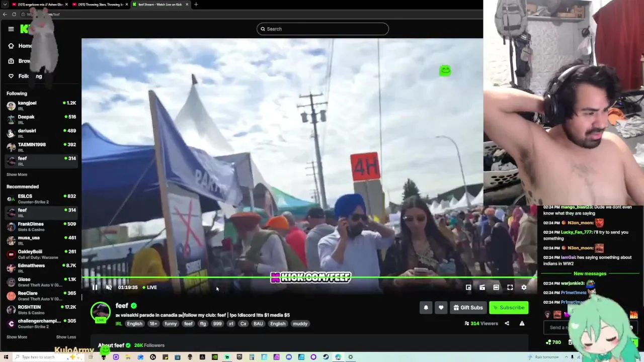Toggle theater mode in player
This screenshot has width=644, height=362.
click(496, 288)
